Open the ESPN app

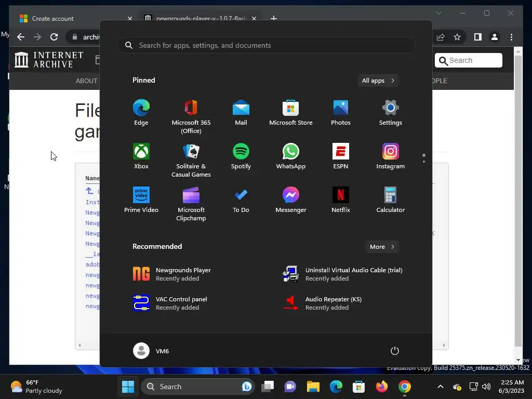pyautogui.click(x=341, y=156)
